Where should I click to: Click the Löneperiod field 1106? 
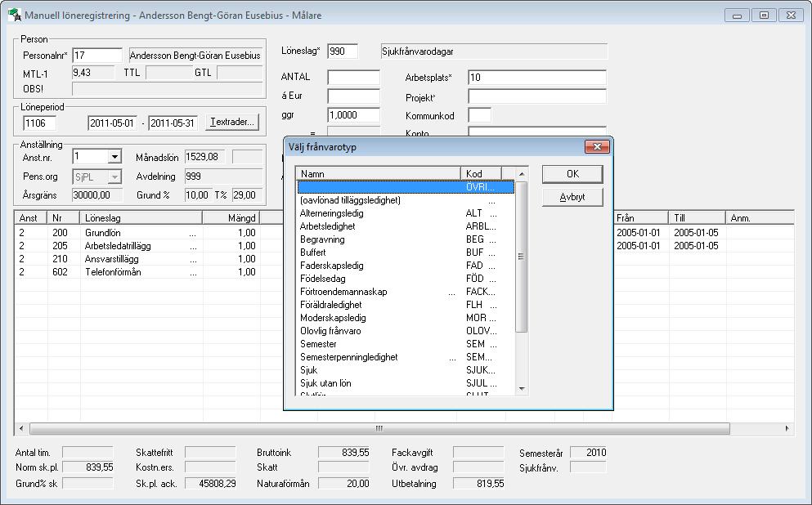(x=40, y=123)
